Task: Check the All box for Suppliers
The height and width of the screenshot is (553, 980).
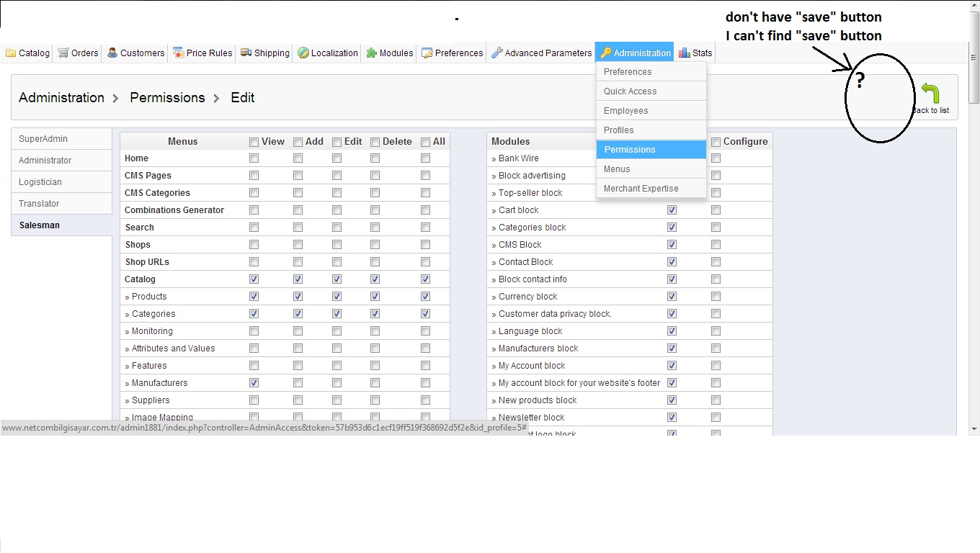Action: 425,400
